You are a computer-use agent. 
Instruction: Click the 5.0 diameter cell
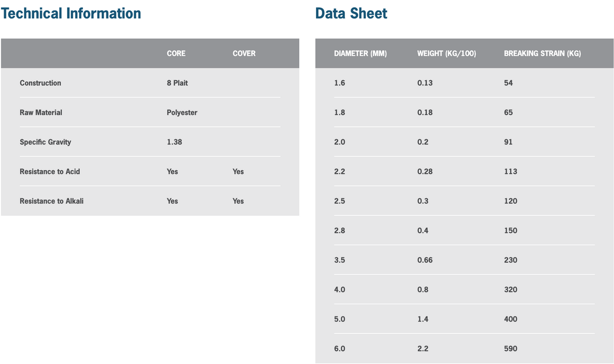click(339, 319)
